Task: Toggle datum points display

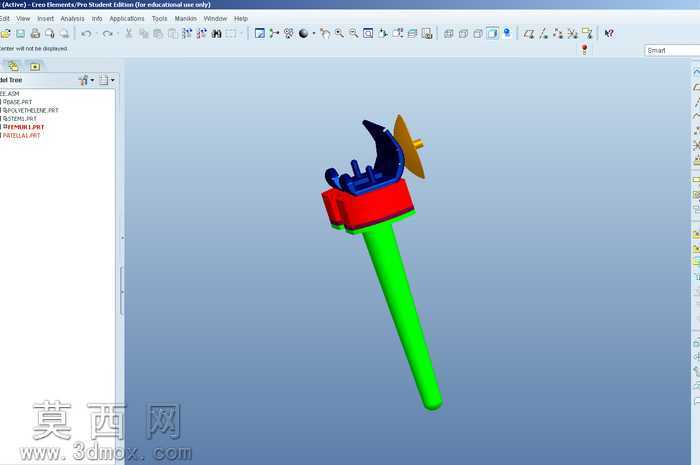Action: point(558,33)
